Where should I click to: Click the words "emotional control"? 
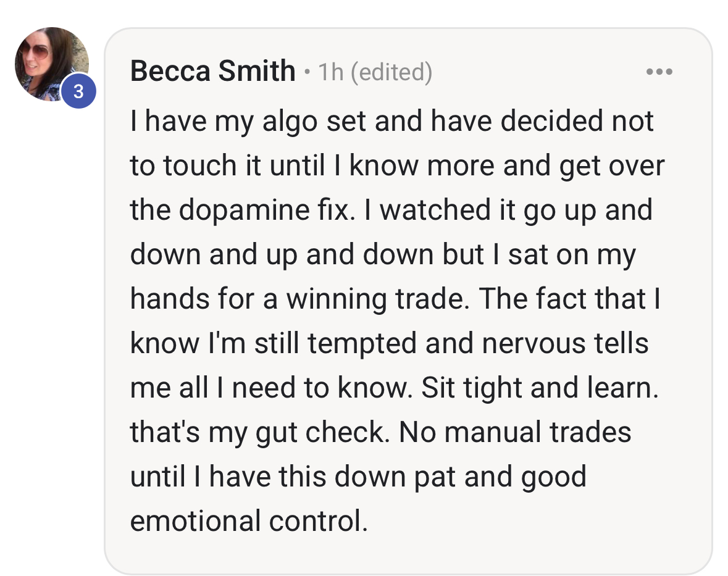(249, 521)
